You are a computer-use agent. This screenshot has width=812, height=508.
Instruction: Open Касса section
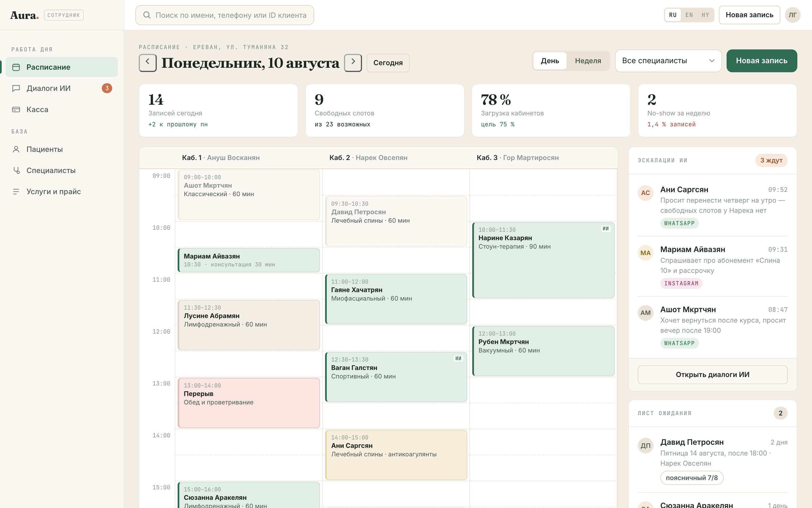[62, 109]
